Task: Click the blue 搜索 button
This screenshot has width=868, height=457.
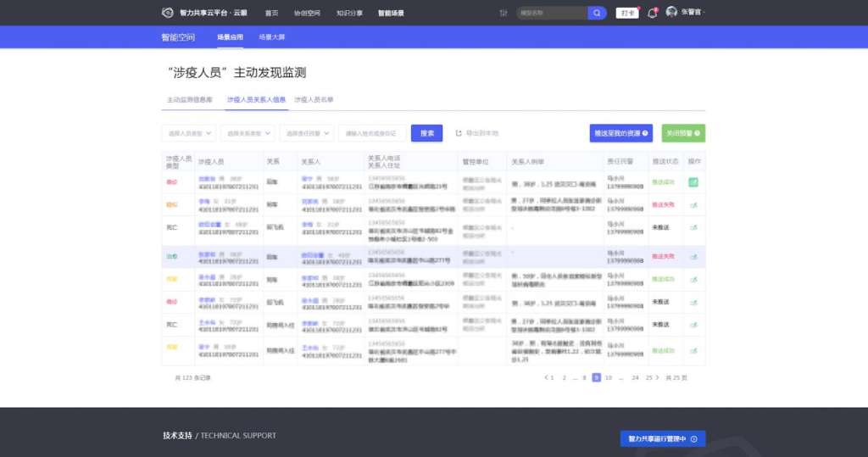Action: click(426, 133)
